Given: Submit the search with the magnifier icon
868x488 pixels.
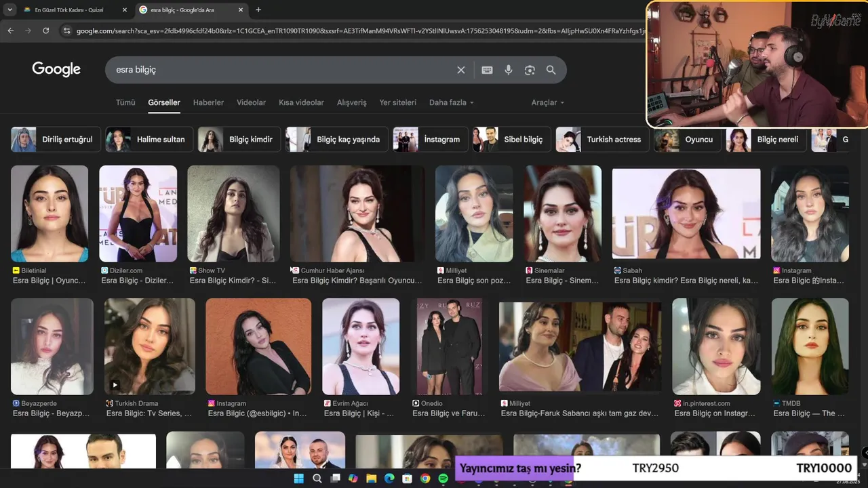Looking at the screenshot, I should [551, 70].
